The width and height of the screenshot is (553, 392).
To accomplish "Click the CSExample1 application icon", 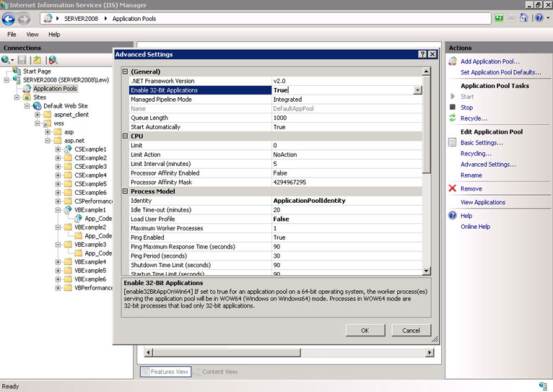I will pyautogui.click(x=68, y=149).
